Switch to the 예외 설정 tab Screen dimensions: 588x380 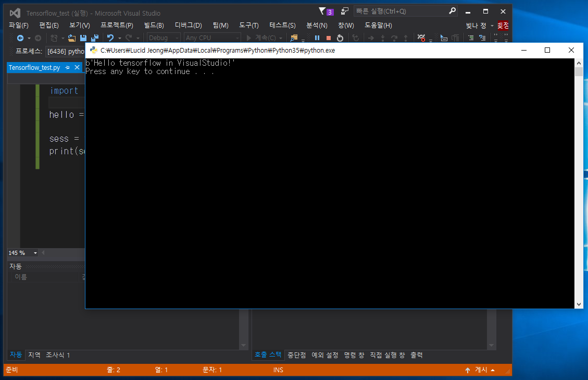coord(325,355)
